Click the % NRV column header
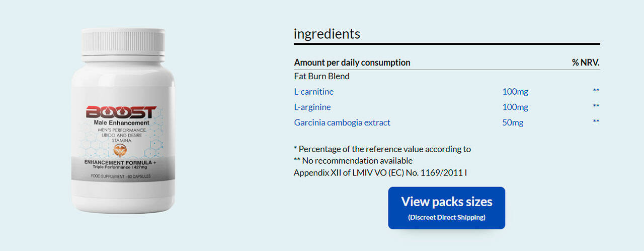Screen dimensions: 644x251 pyautogui.click(x=586, y=62)
